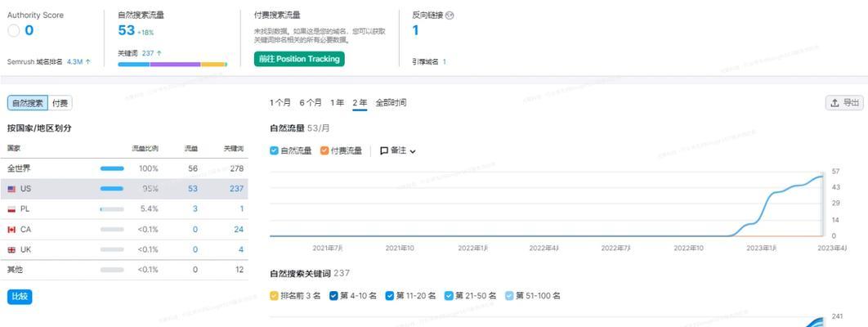Viewport: 868px width, 327px height.
Task: Click the PL traffic value 3
Action: 195,209
